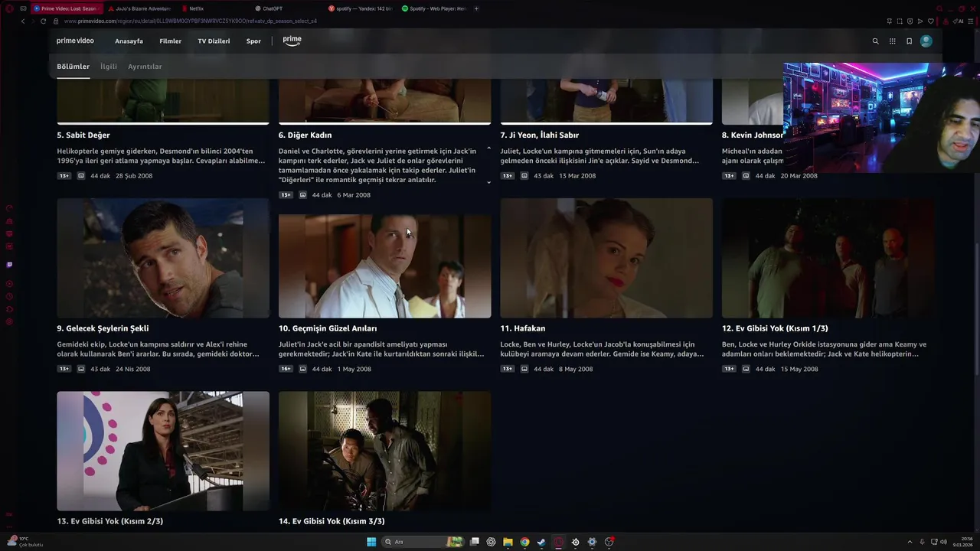The height and width of the screenshot is (551, 980).
Task: Open the apps grid icon in Prime Video header
Action: (892, 41)
